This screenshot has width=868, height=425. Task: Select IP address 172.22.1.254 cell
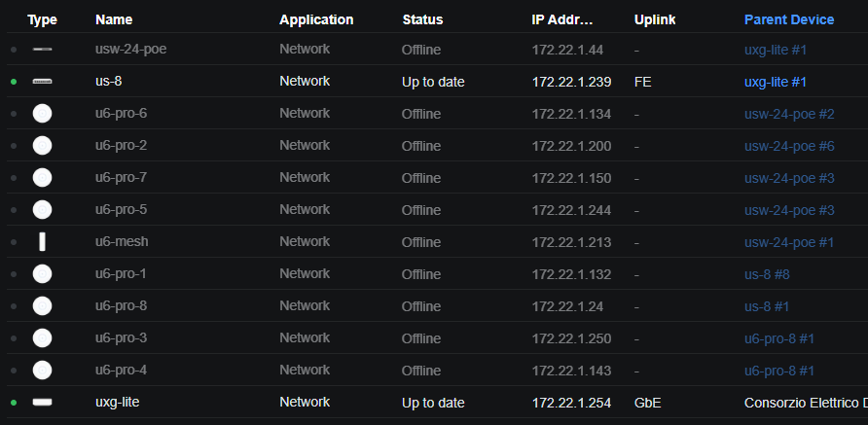tap(571, 403)
